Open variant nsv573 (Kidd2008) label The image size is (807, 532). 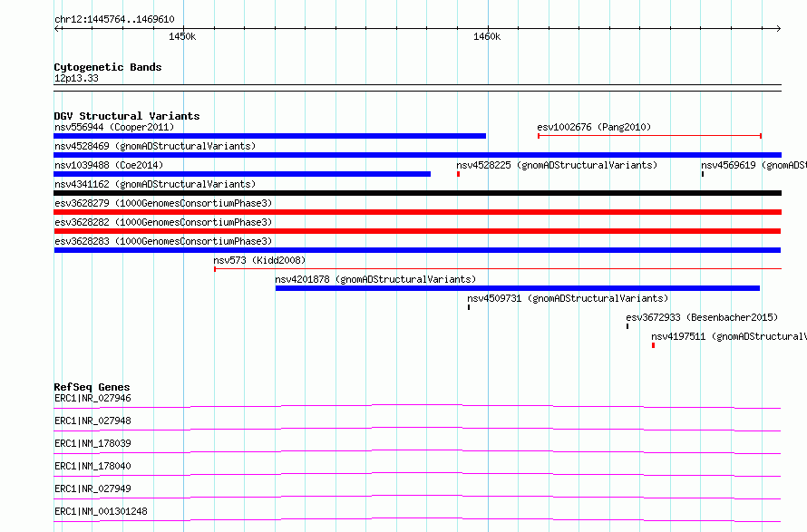tap(259, 260)
